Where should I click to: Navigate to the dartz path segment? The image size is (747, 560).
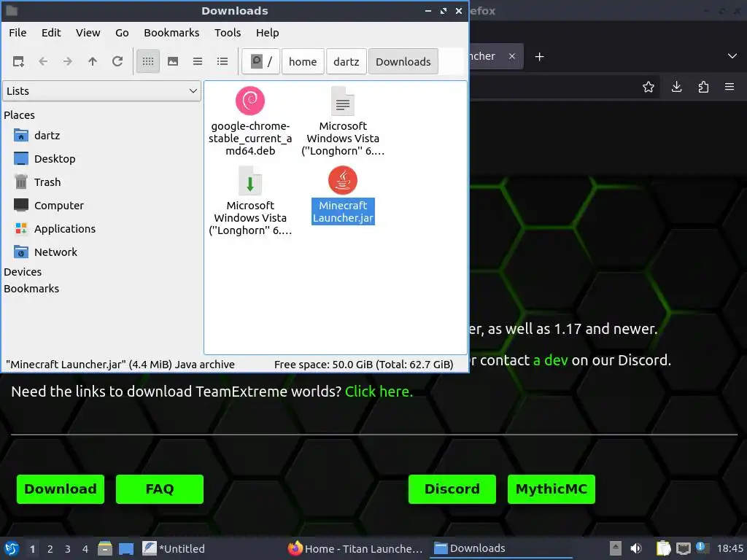pos(347,61)
